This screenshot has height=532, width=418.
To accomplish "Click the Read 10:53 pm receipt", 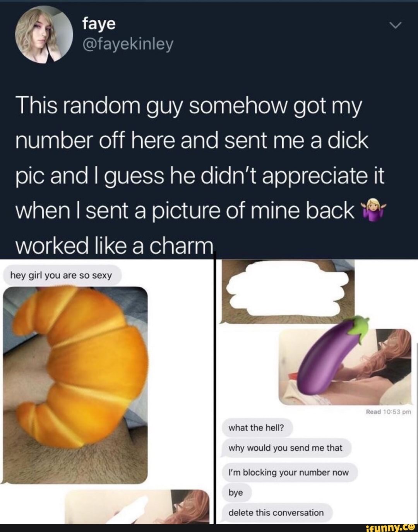I will pyautogui.click(x=388, y=412).
